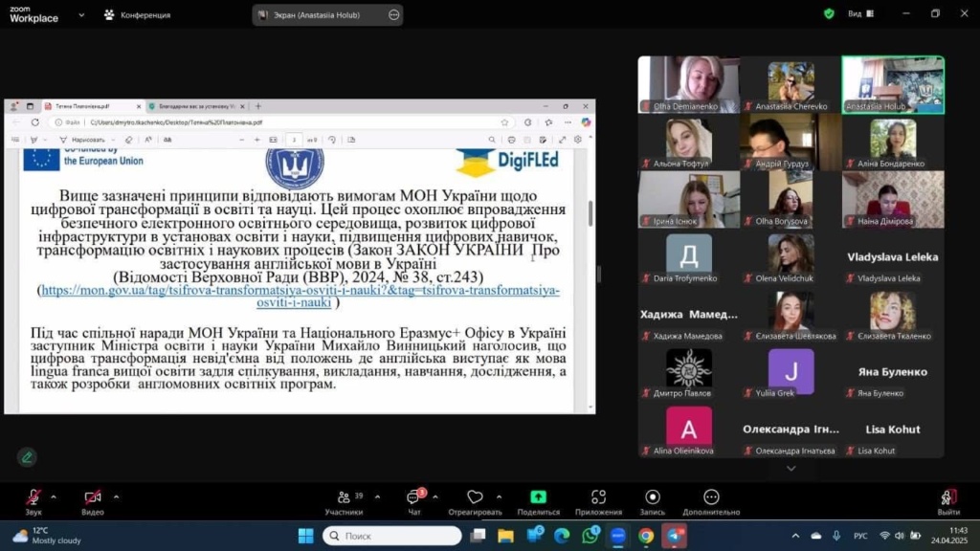Viewport: 980px width, 551px height.
Task: Open the Вид view layout menu
Action: click(860, 13)
